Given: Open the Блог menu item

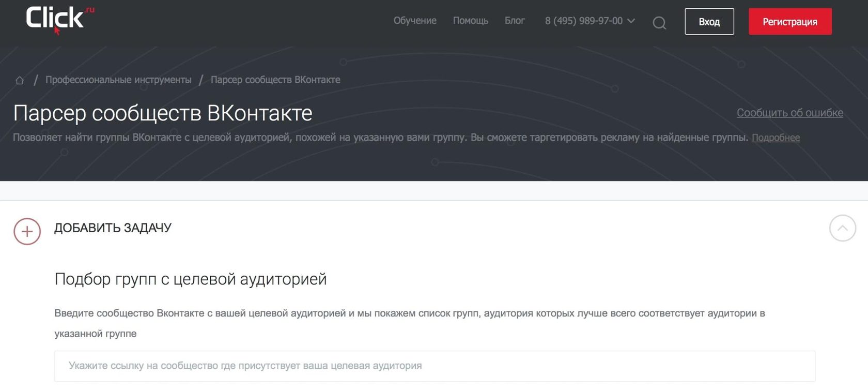Looking at the screenshot, I should tap(515, 21).
